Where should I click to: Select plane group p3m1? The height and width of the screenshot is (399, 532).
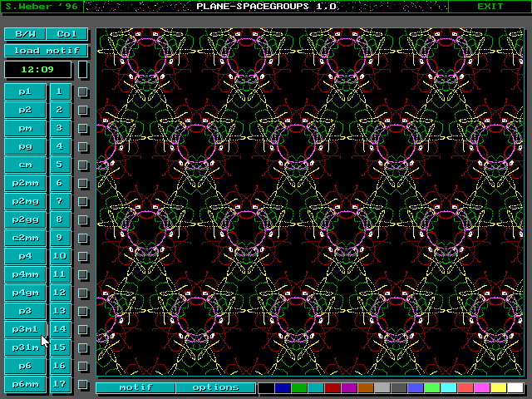click(25, 329)
